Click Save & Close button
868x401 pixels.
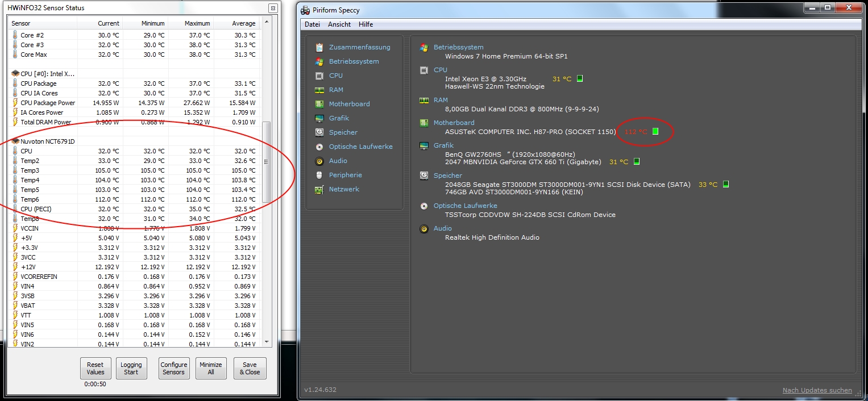click(250, 368)
